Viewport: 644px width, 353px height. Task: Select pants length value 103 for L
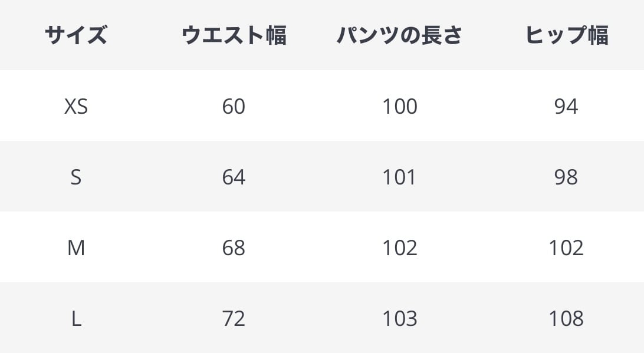[399, 319]
